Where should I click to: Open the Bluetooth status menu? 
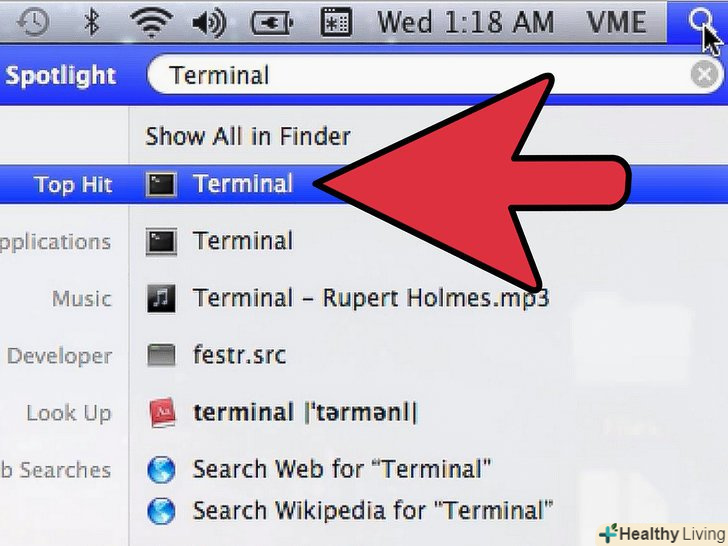click(91, 22)
